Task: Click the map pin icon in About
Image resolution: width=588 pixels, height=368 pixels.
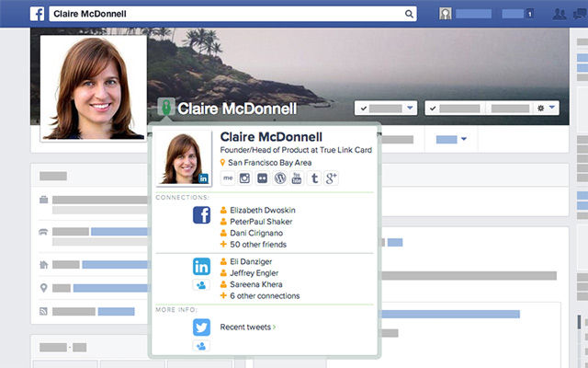Action: 43,288
